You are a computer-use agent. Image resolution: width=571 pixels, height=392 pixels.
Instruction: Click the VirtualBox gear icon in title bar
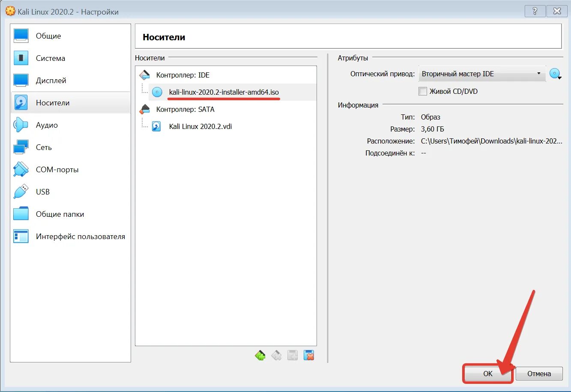pyautogui.click(x=10, y=11)
